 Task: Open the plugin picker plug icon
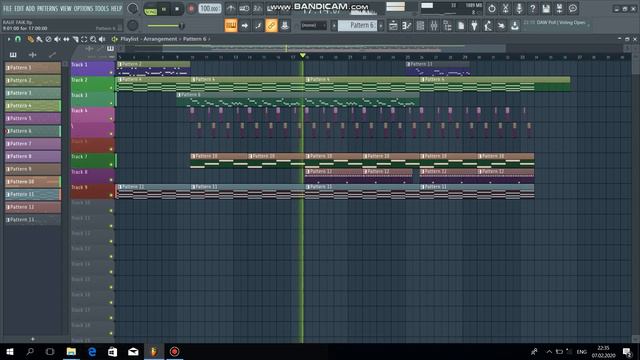click(x=474, y=26)
